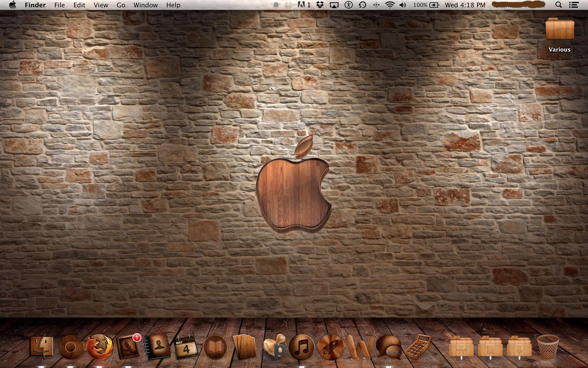Open AirPlay display menu
588x368 pixels.
click(334, 5)
